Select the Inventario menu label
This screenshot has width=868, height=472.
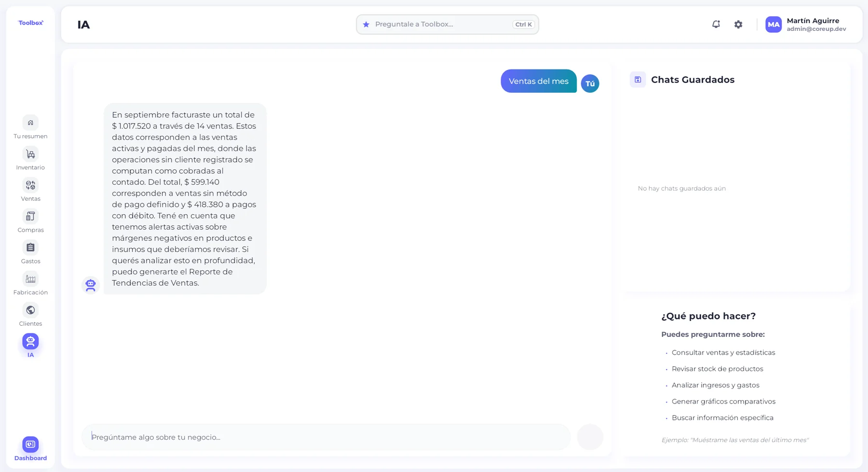point(30,167)
